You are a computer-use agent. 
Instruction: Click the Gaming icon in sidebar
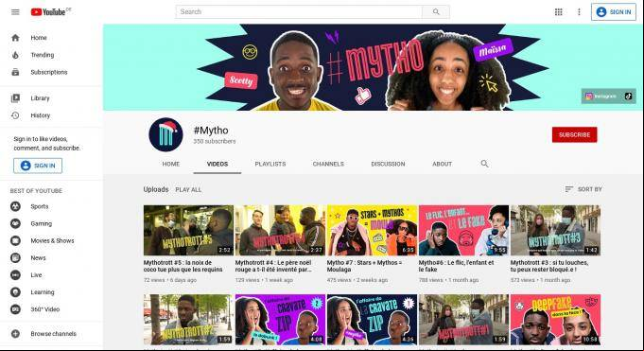[15, 223]
